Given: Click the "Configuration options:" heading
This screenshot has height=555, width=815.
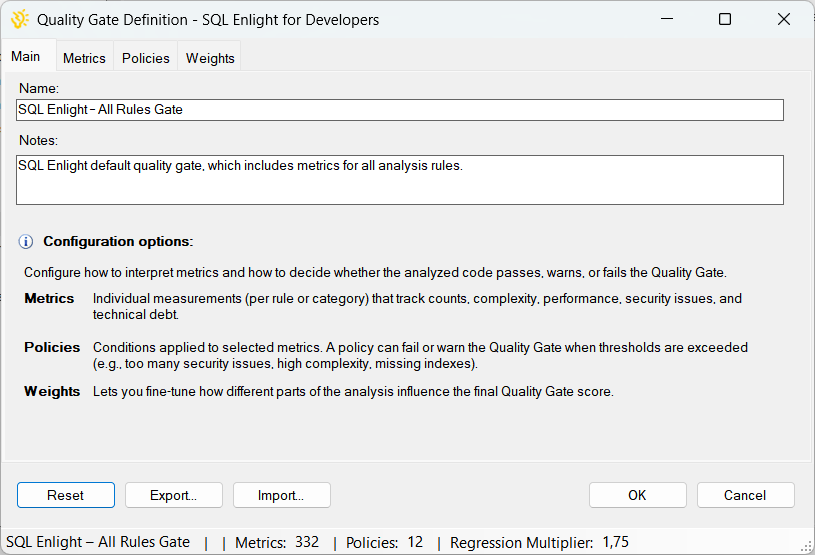Looking at the screenshot, I should [118, 242].
